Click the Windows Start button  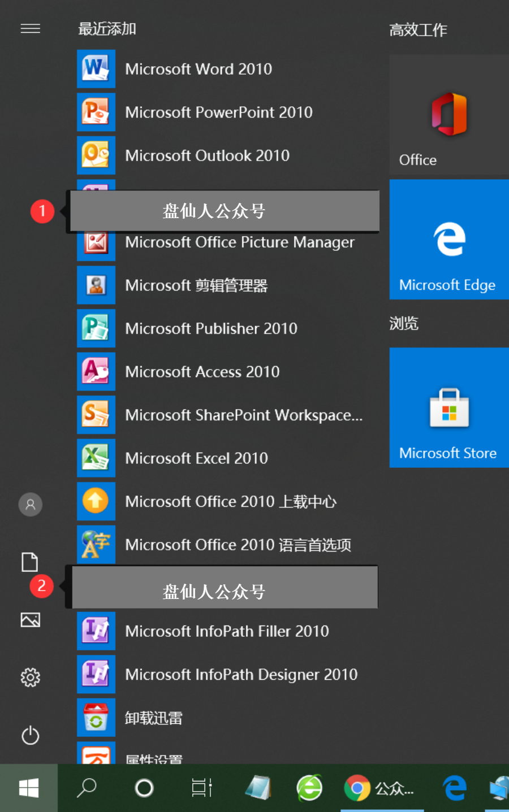pyautogui.click(x=29, y=788)
